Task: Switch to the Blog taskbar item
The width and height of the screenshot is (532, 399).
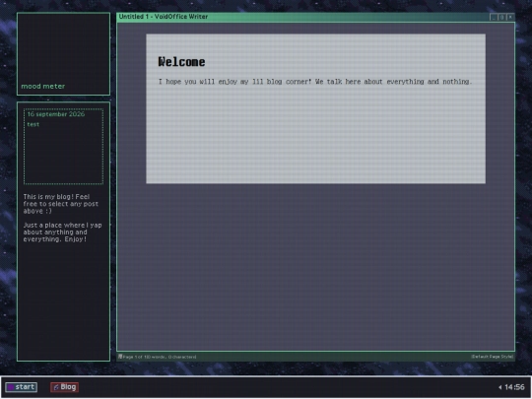Action: [64, 387]
